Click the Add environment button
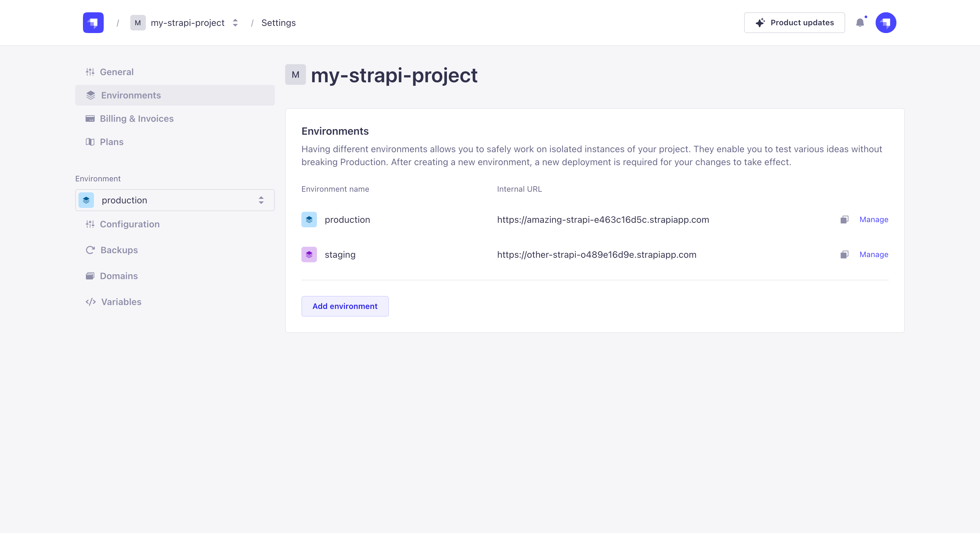The image size is (980, 533). tap(345, 306)
